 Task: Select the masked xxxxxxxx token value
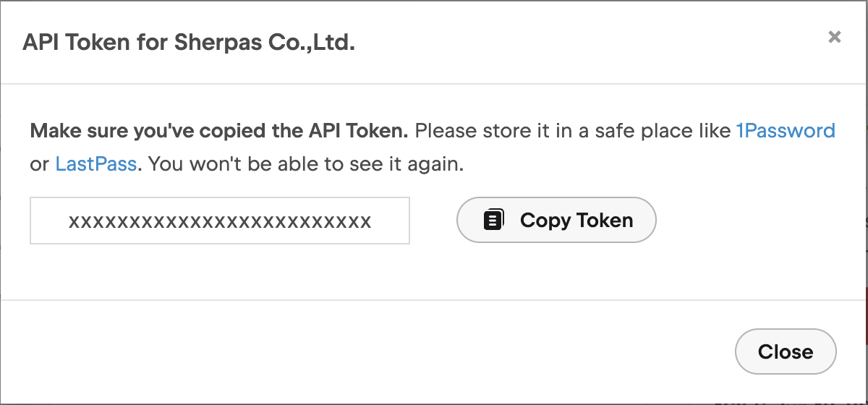pos(220,221)
